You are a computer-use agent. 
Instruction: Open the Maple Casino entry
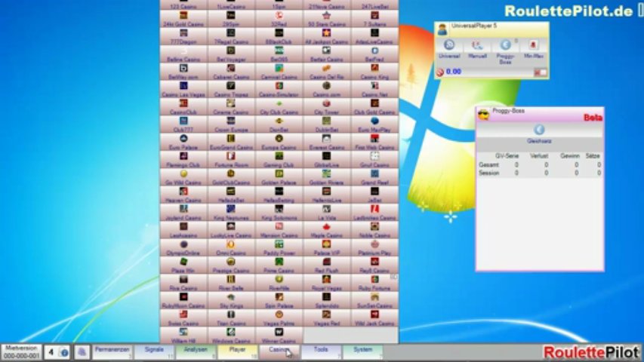click(326, 229)
